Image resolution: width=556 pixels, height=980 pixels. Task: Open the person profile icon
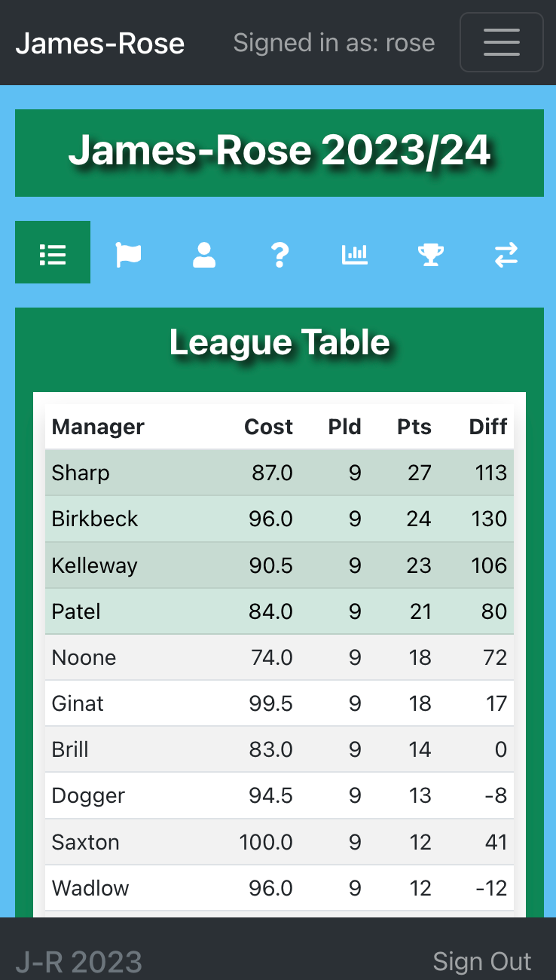point(204,254)
